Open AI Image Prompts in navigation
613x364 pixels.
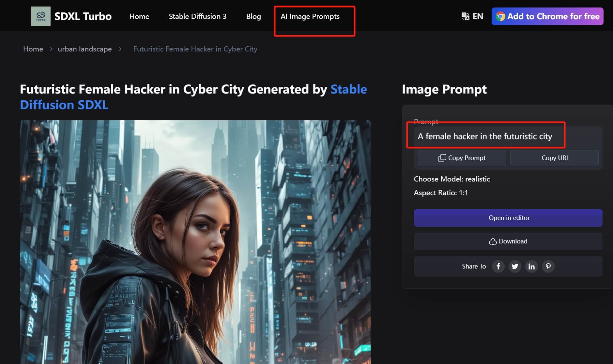(310, 16)
